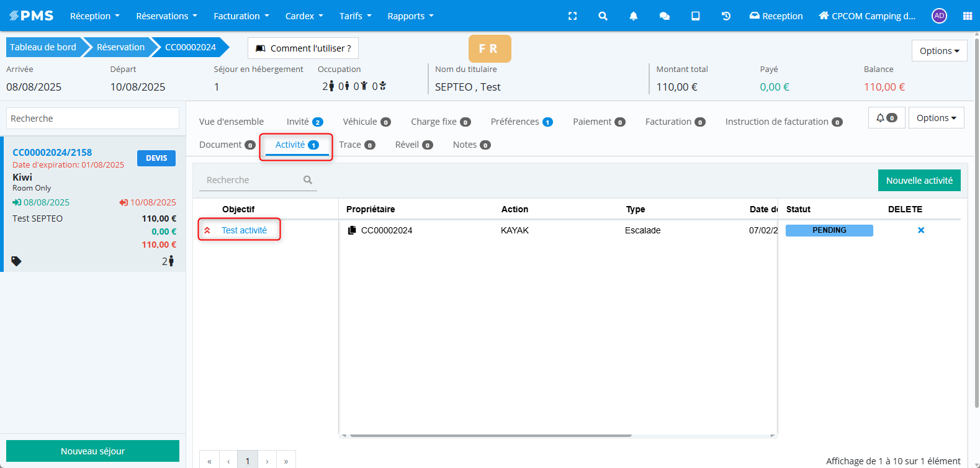980x468 pixels.
Task: Click the horizontal scrollbar under the table
Action: point(490,436)
